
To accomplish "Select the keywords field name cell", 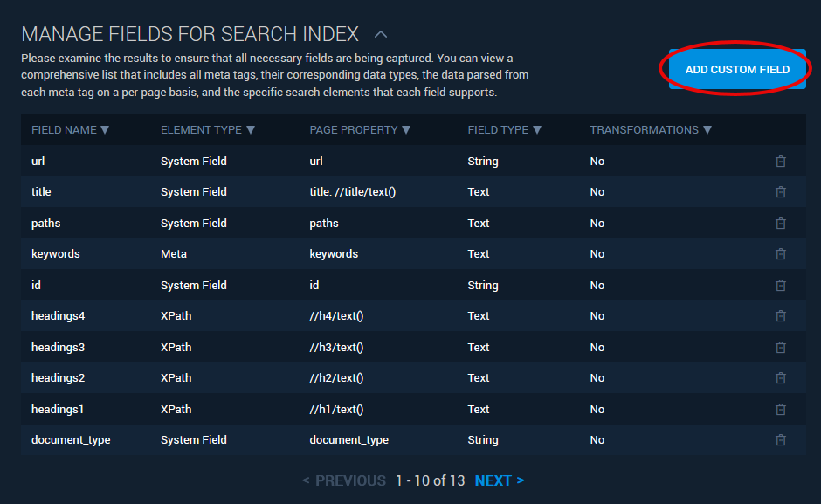I will coord(56,254).
